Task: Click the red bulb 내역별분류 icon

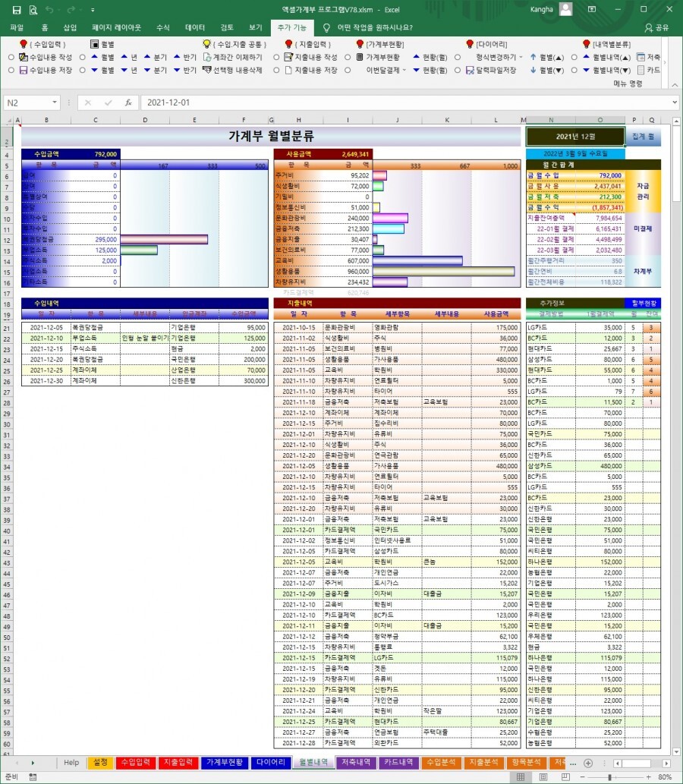Action: [587, 45]
